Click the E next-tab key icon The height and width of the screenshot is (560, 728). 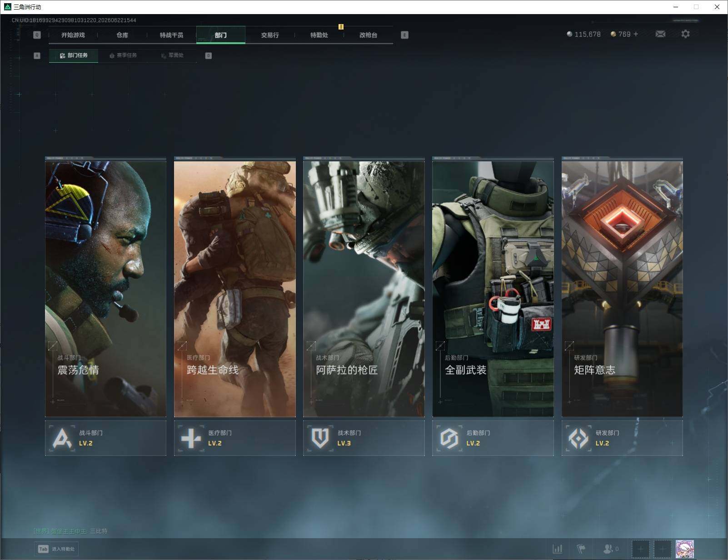point(404,35)
